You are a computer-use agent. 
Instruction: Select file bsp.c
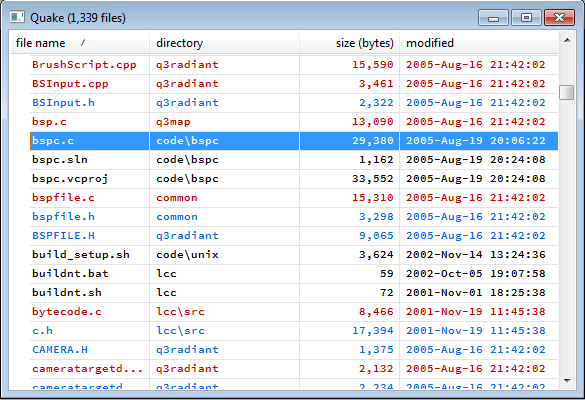49,122
